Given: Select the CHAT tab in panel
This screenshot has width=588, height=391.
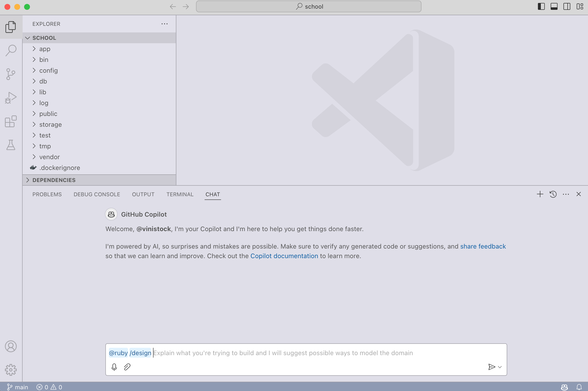Looking at the screenshot, I should (x=212, y=194).
